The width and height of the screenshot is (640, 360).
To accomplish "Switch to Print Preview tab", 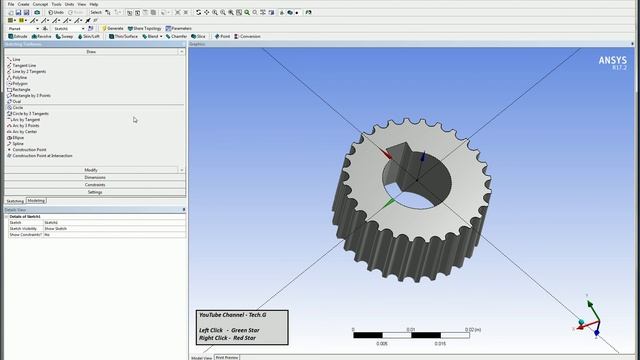I will point(227,357).
